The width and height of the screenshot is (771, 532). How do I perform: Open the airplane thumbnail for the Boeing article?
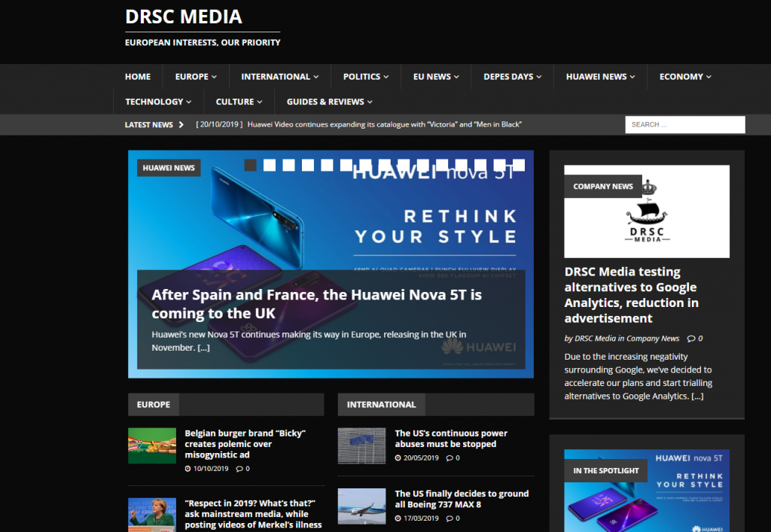[362, 506]
